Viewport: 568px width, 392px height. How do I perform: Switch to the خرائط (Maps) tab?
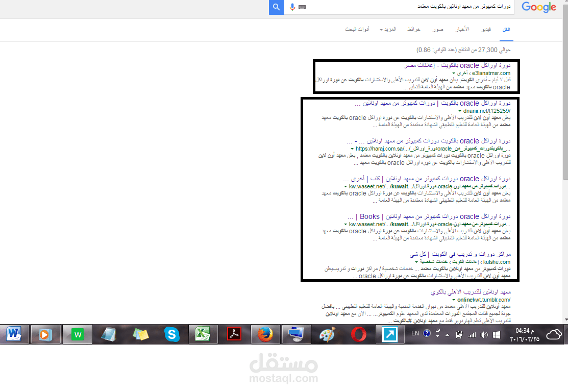click(414, 29)
